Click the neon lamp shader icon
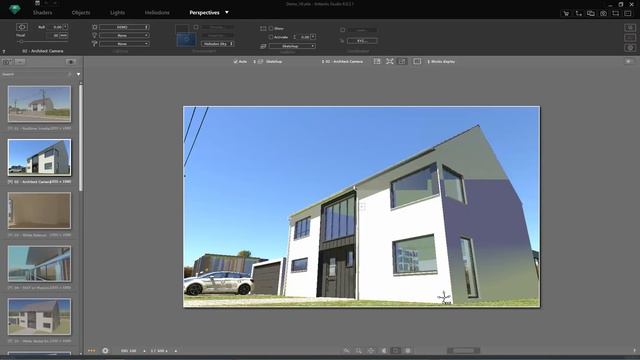The image size is (640, 360). (x=95, y=44)
